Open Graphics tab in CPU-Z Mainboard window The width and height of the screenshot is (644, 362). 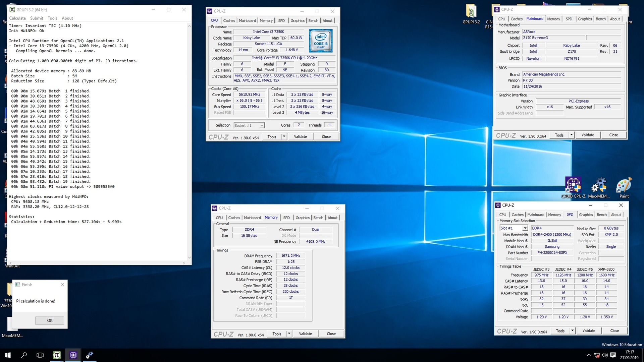(585, 19)
